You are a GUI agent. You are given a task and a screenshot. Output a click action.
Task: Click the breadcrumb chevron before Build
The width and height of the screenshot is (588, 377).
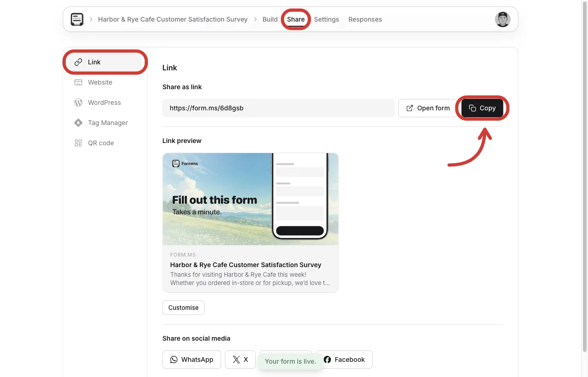pos(255,19)
